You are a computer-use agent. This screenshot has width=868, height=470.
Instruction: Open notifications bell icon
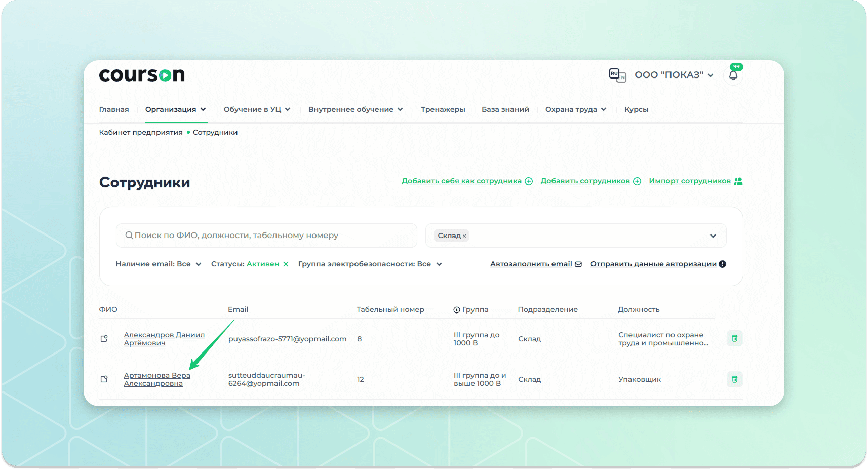[x=733, y=76]
